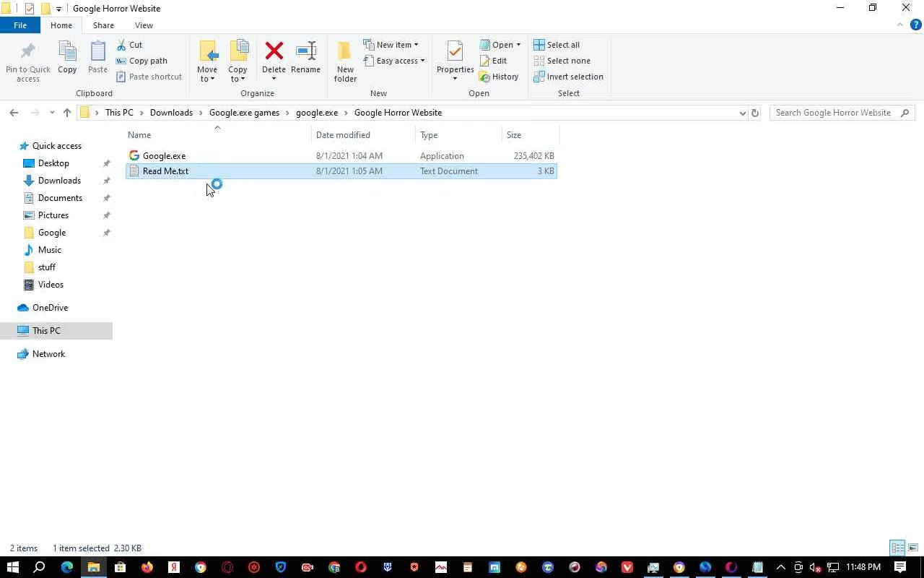Open OneDrive in the navigation pane
The image size is (924, 578).
pyautogui.click(x=50, y=308)
